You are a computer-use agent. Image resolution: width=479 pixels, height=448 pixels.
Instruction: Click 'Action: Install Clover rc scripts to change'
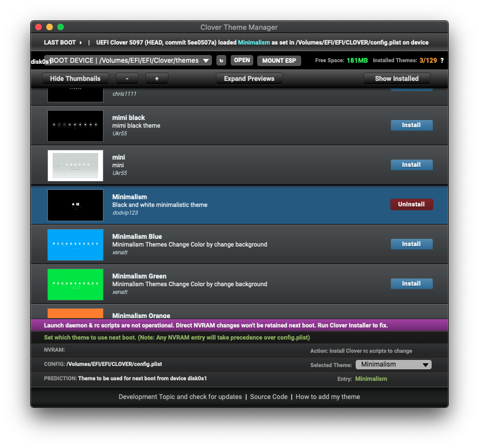[361, 351]
